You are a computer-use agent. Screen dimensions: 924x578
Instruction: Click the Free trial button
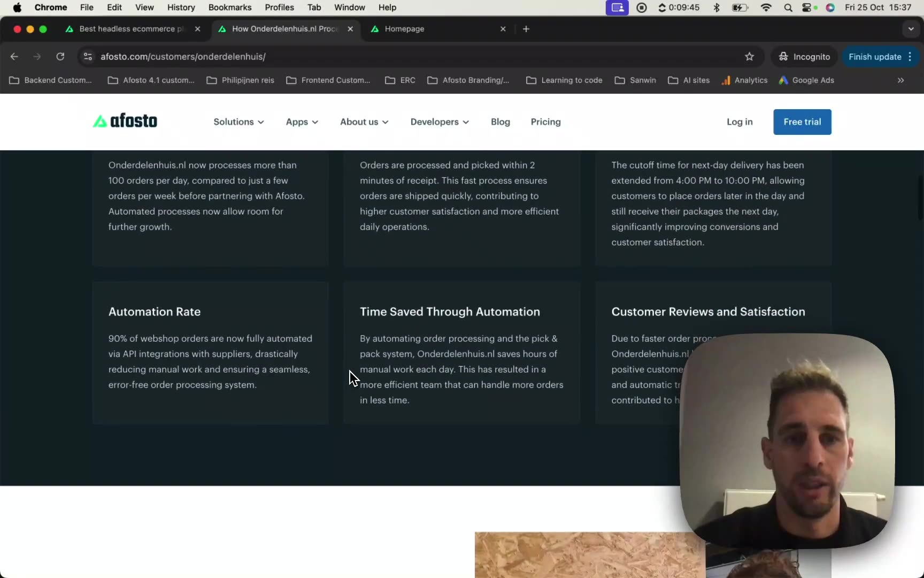[802, 122]
